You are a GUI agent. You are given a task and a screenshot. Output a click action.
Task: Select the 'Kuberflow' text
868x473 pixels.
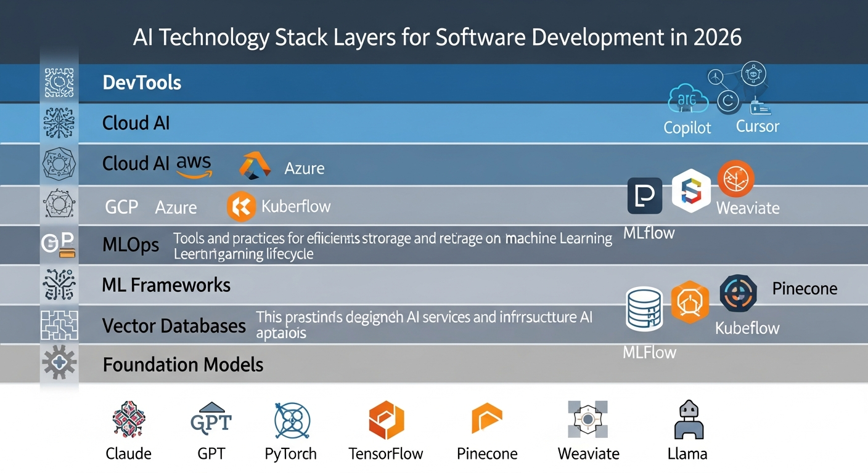point(296,206)
